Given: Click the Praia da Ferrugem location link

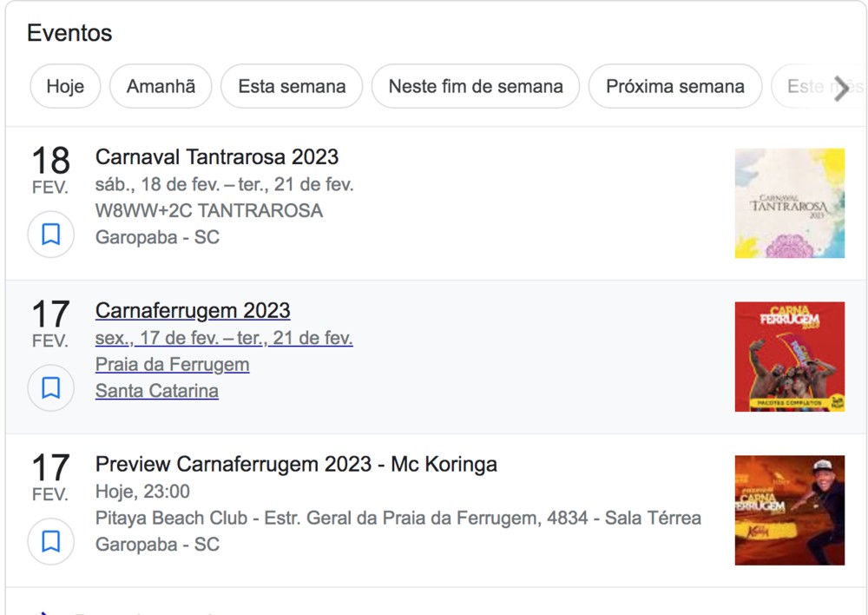Looking at the screenshot, I should coord(172,365).
